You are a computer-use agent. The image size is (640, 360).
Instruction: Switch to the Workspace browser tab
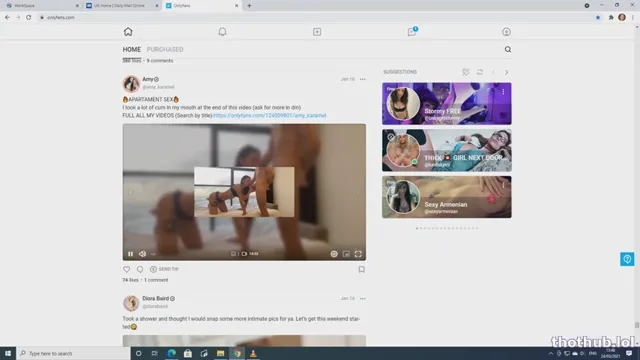click(41, 6)
